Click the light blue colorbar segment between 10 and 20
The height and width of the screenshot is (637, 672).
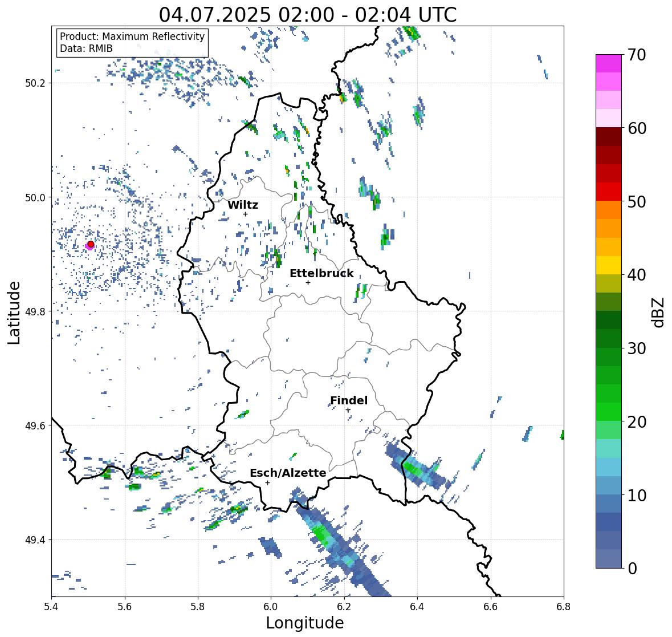coord(609,467)
